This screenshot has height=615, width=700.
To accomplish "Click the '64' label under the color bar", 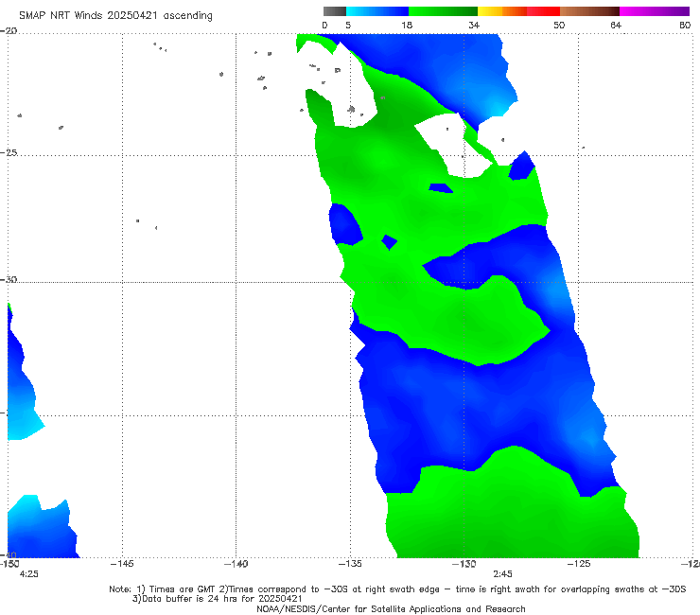I will coord(616,26).
